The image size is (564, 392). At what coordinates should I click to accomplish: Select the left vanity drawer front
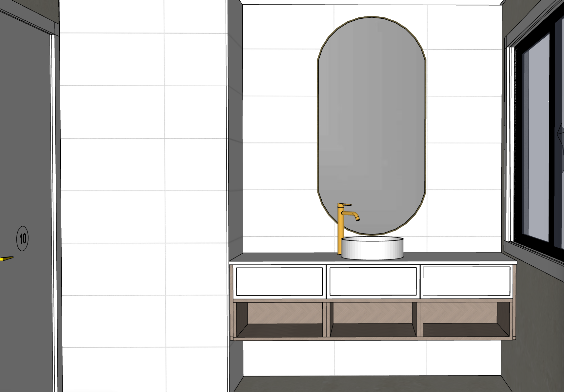click(x=279, y=281)
